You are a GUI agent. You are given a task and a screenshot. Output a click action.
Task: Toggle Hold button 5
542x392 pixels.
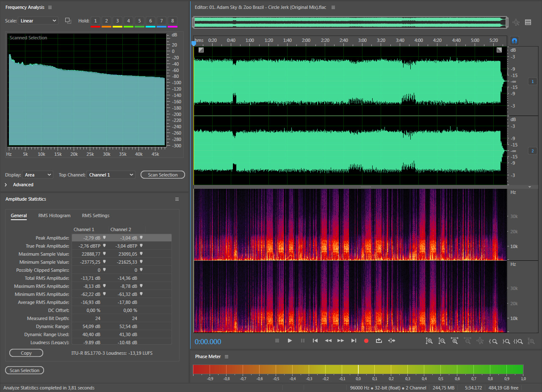(x=139, y=21)
